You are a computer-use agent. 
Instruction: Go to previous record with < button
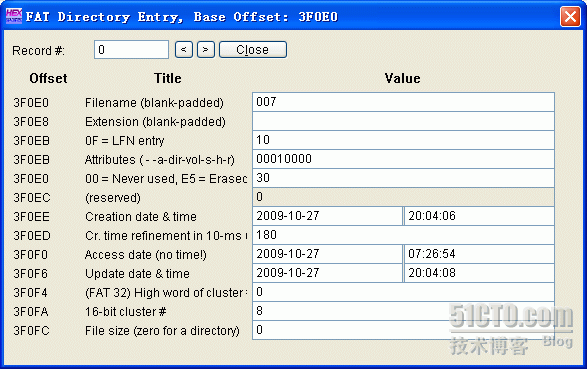[x=184, y=49]
